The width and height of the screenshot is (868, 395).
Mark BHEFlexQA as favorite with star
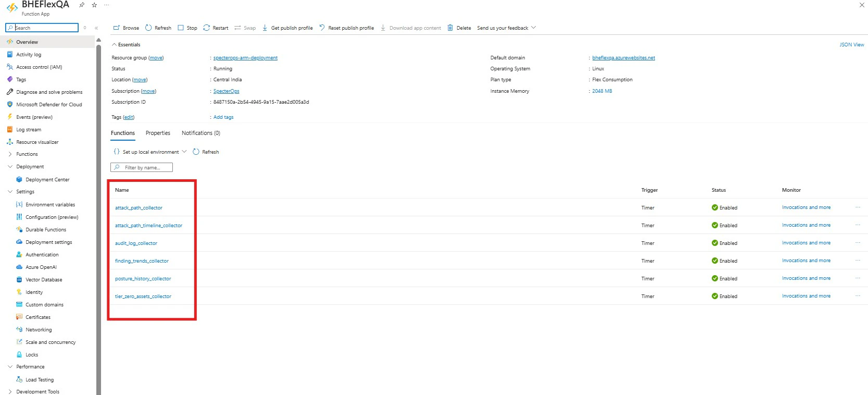[x=94, y=5]
